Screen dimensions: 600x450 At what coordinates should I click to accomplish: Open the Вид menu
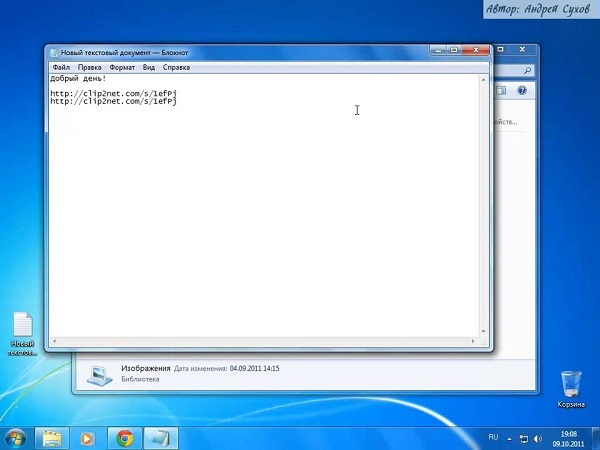pyautogui.click(x=149, y=67)
